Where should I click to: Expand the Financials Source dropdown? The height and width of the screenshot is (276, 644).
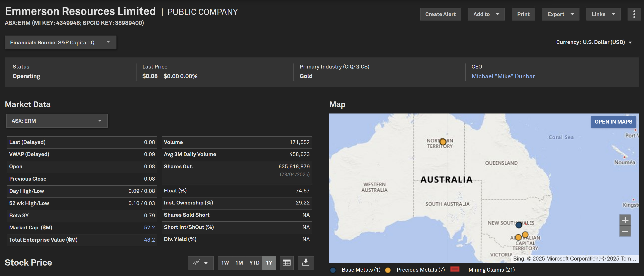[61, 42]
